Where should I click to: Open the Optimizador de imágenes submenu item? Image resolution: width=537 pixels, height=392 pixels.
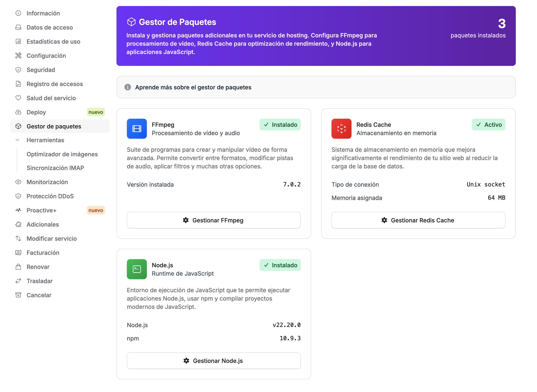pos(62,154)
